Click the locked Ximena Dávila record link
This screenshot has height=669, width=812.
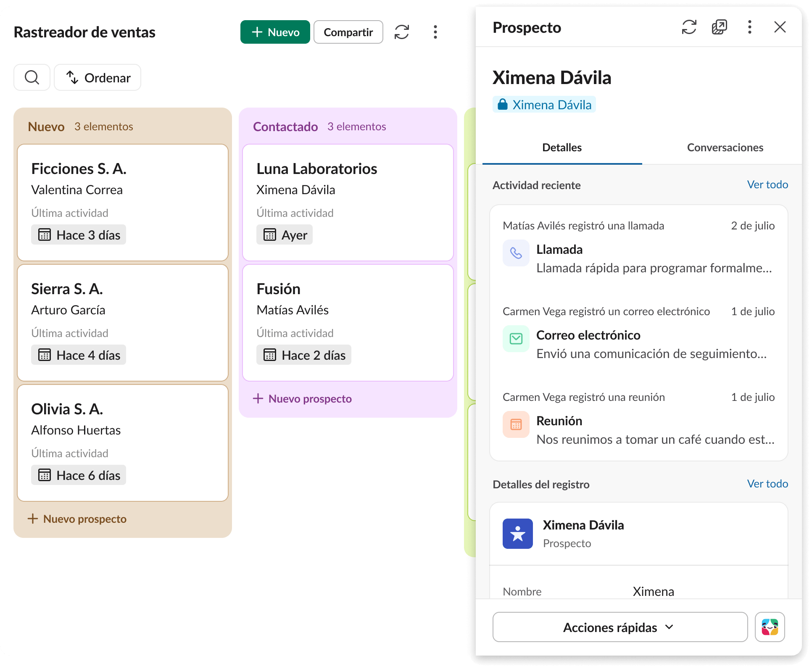click(544, 104)
